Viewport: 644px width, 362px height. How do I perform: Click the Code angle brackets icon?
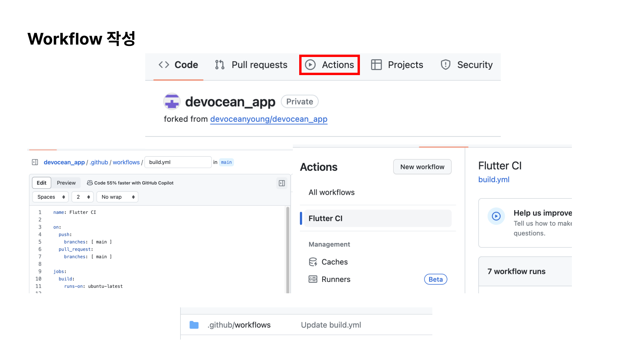[164, 65]
